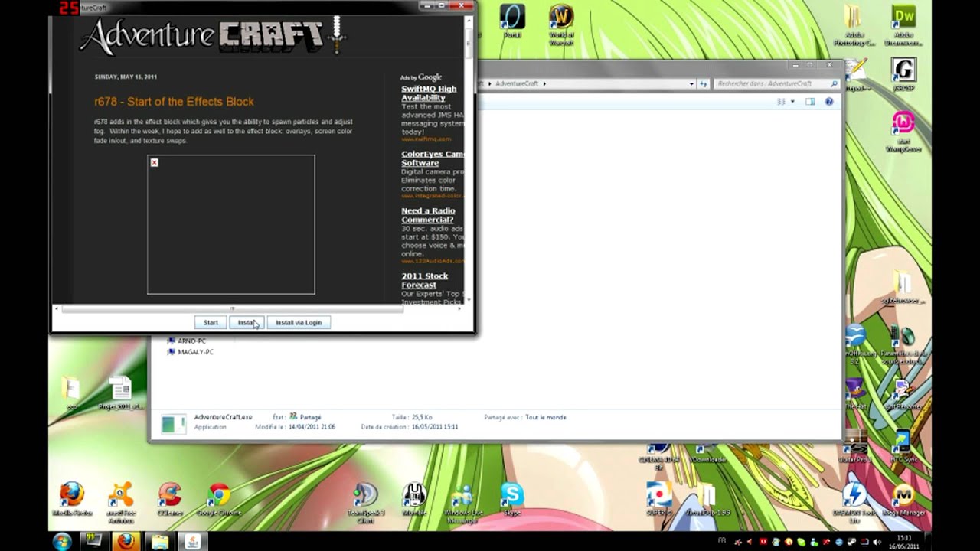
Task: Click the FR language indicator in the tray
Action: pos(722,540)
